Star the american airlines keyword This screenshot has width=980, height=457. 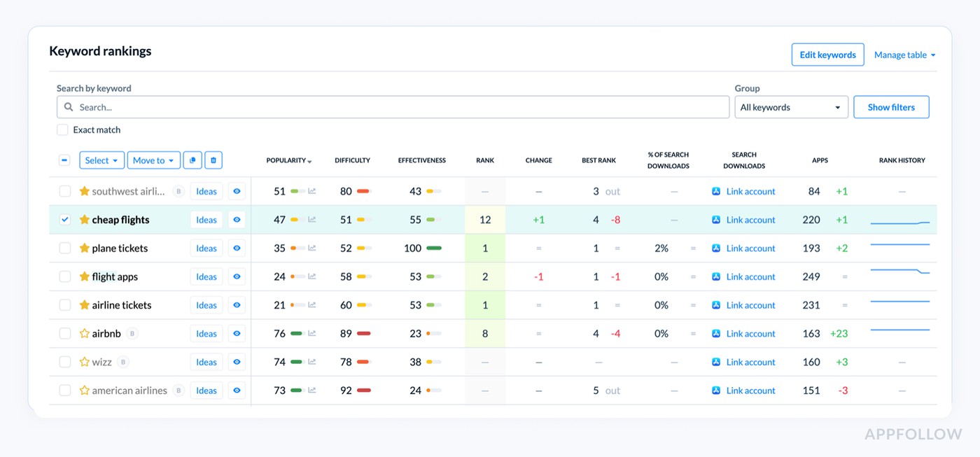[85, 391]
